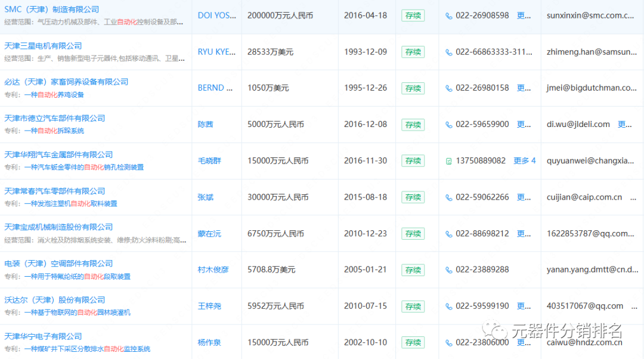Open legal representative 王梓尧 profile
This screenshot has height=359, width=644.
click(209, 306)
